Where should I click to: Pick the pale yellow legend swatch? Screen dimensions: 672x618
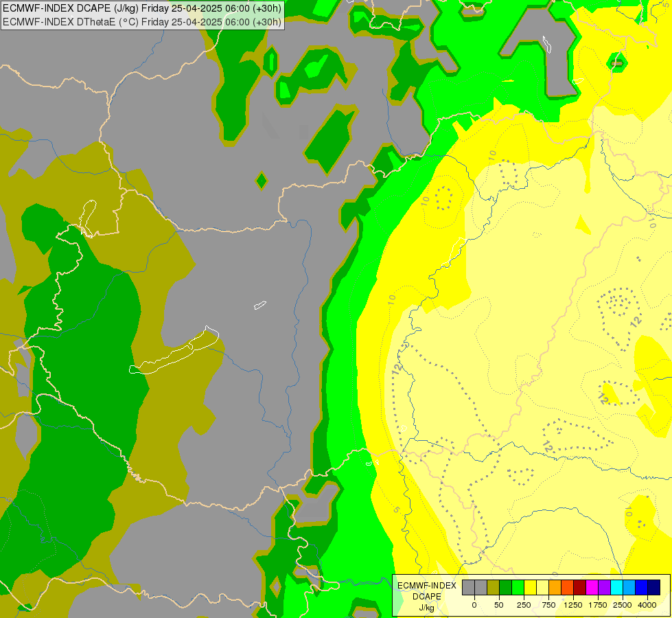[x=543, y=588]
